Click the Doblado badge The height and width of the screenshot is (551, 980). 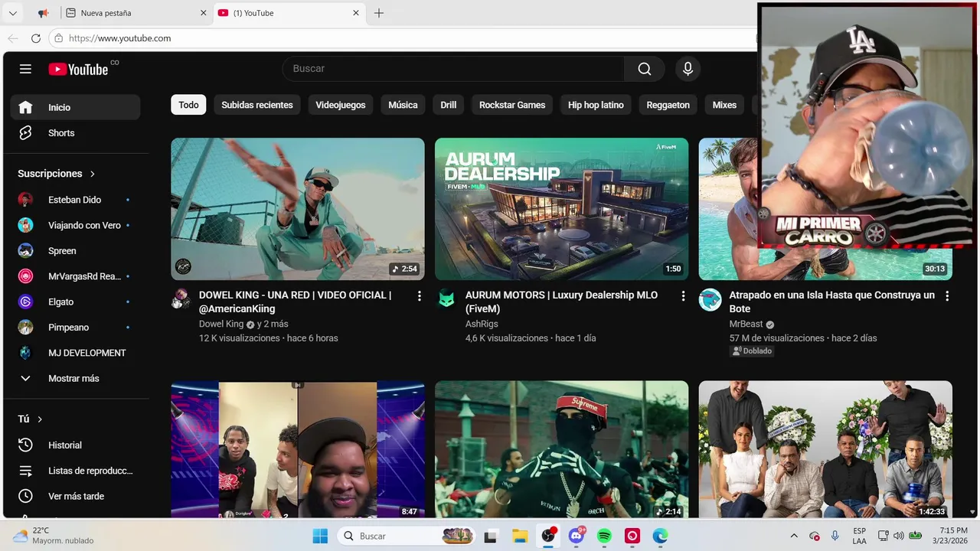point(752,351)
